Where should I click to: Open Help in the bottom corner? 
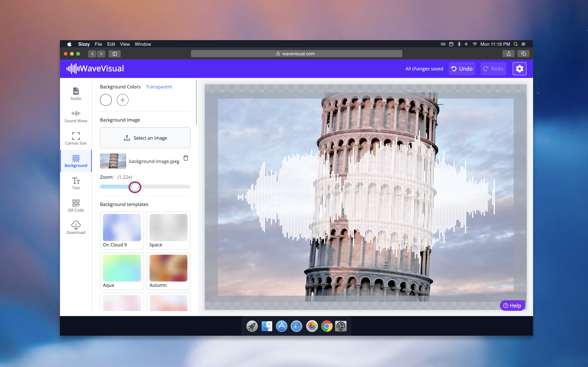point(512,305)
